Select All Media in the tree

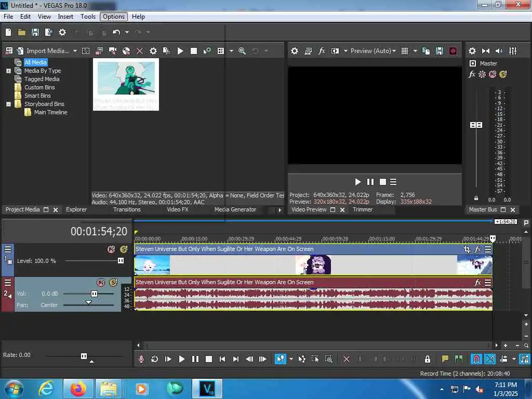35,62
